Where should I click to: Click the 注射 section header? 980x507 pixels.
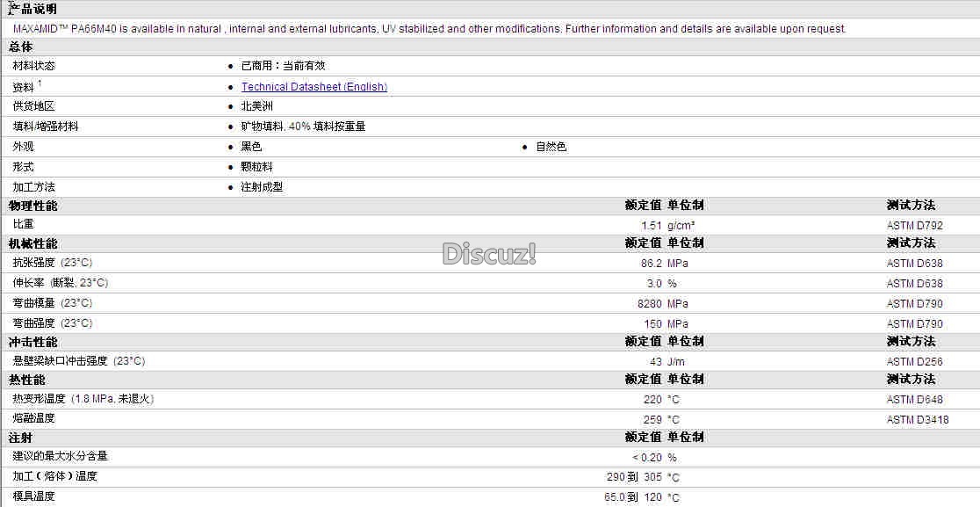pyautogui.click(x=20, y=438)
